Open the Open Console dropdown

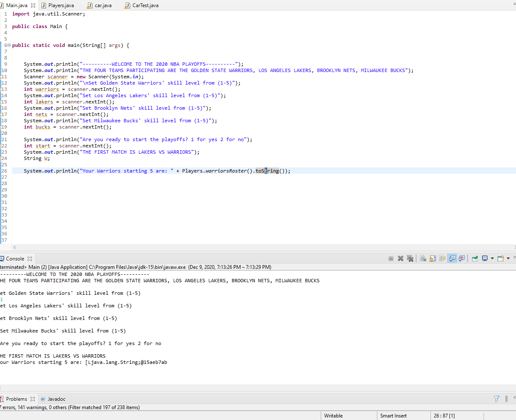[508, 258]
